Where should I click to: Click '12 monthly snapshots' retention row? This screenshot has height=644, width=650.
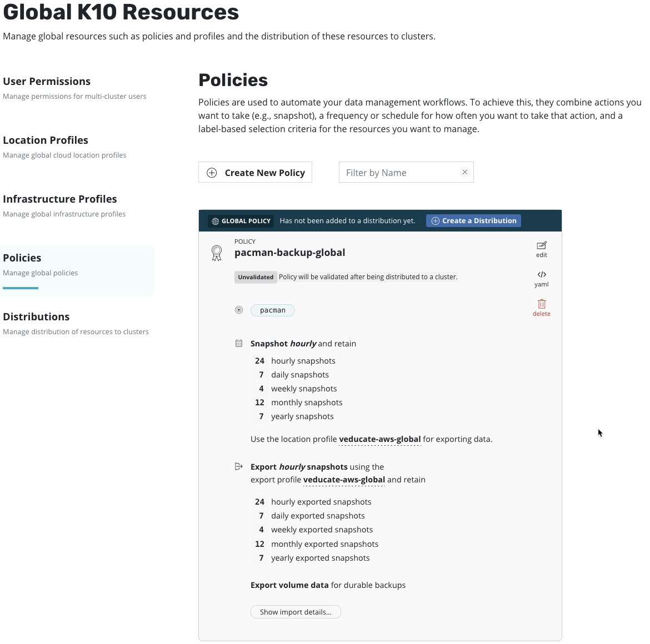[298, 402]
